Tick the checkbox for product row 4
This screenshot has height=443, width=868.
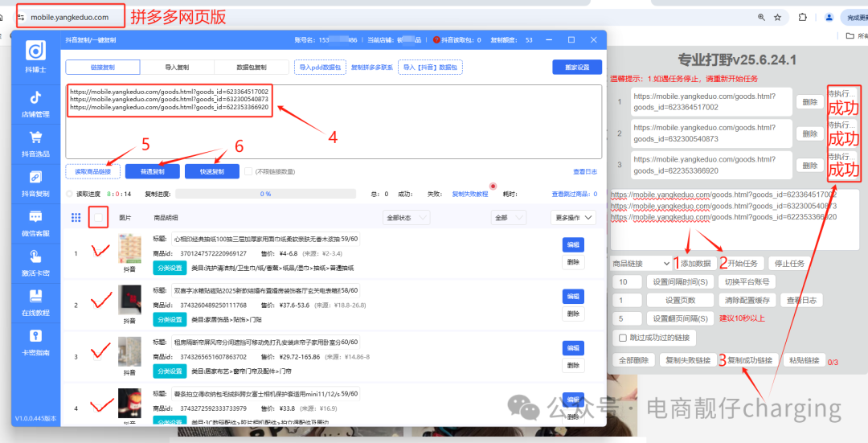click(99, 408)
